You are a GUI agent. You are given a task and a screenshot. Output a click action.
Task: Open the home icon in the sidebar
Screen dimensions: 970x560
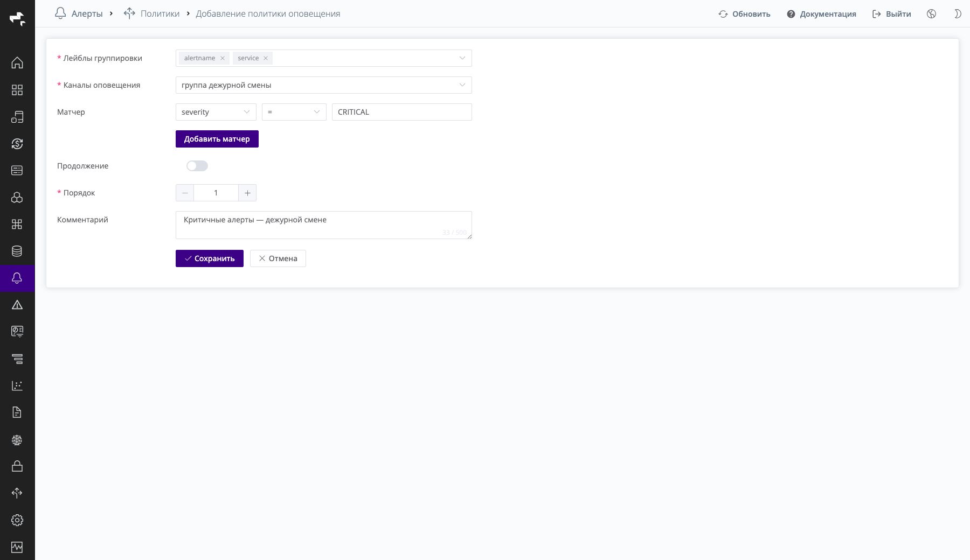point(17,63)
